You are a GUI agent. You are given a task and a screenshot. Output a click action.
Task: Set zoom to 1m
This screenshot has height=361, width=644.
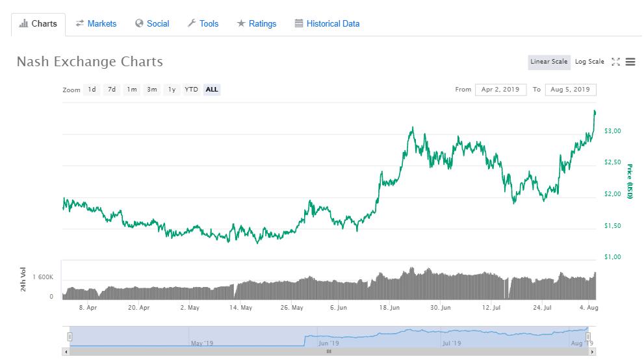coord(132,90)
